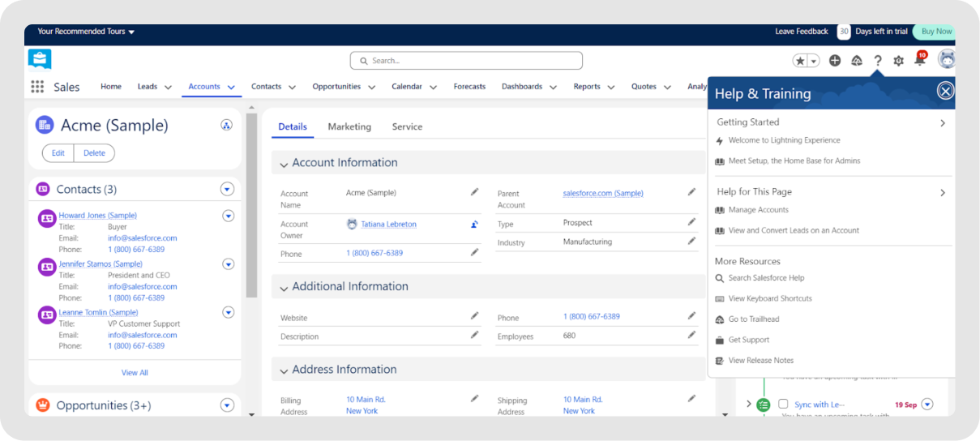
Task: Open the Tatiana Lebreton owner link
Action: (388, 225)
